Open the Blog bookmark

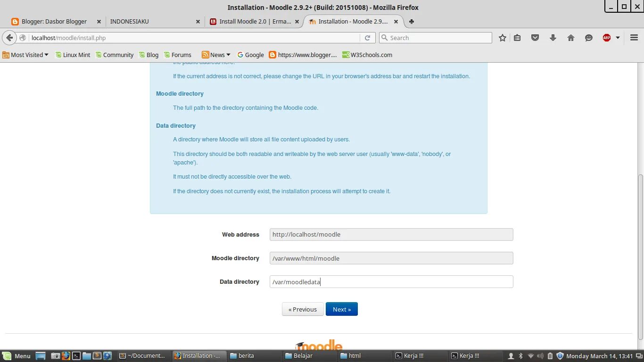pos(149,55)
